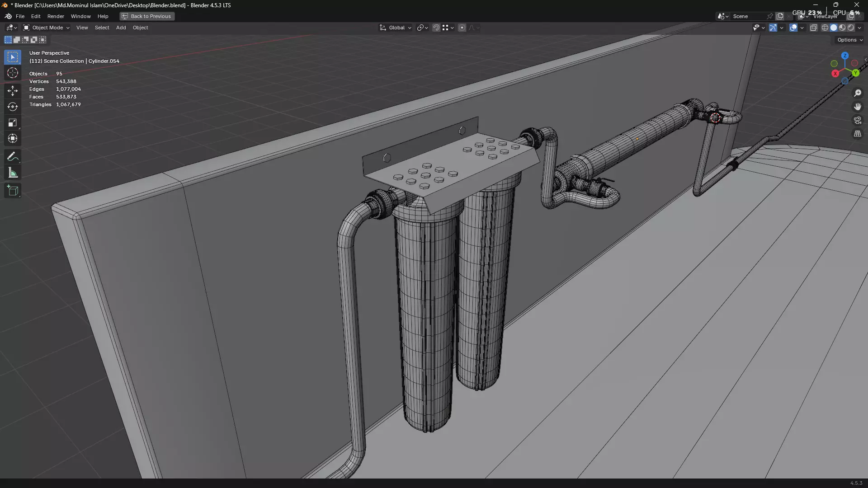Screen dimensions: 868x488
Task: Select the Transform tool
Action: (x=13, y=138)
